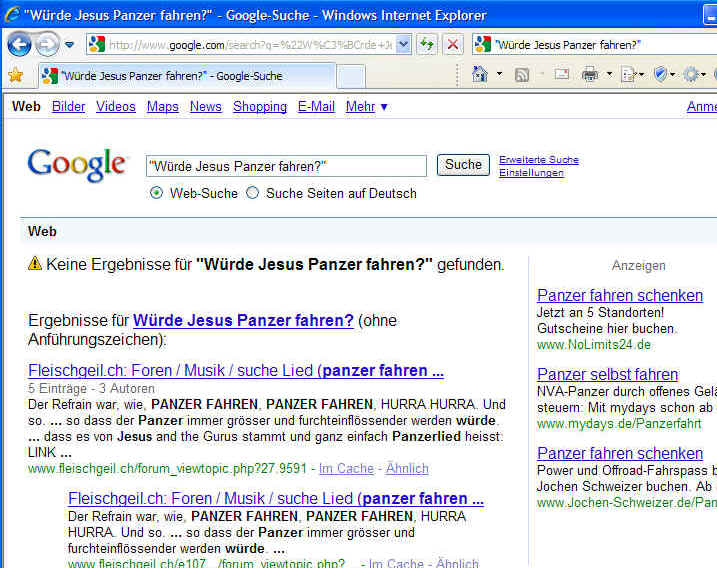Open Favorites with the star icon
Screen dimensions: 717x568
(16, 75)
